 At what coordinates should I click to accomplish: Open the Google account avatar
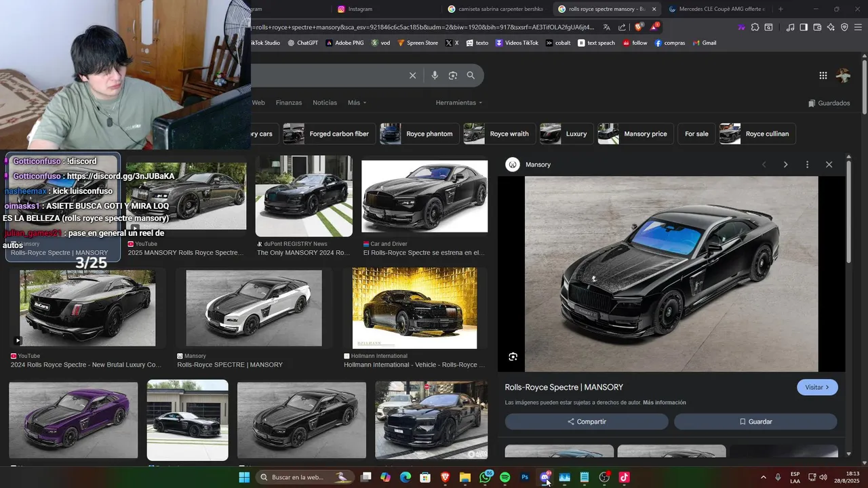(x=844, y=76)
